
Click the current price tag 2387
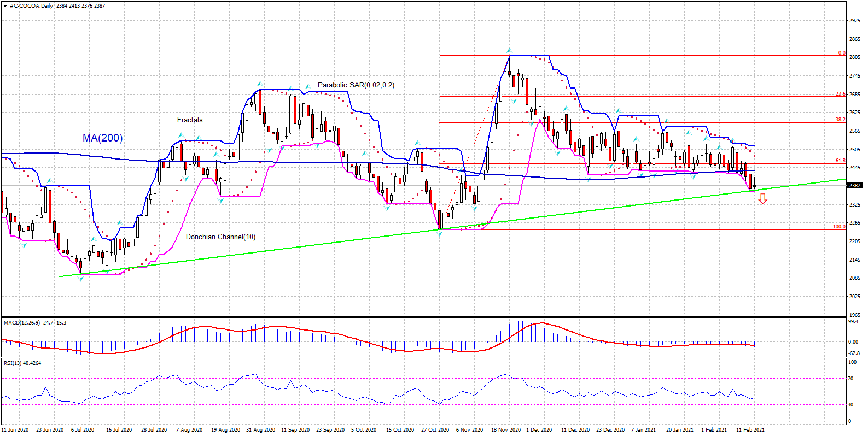coord(854,186)
